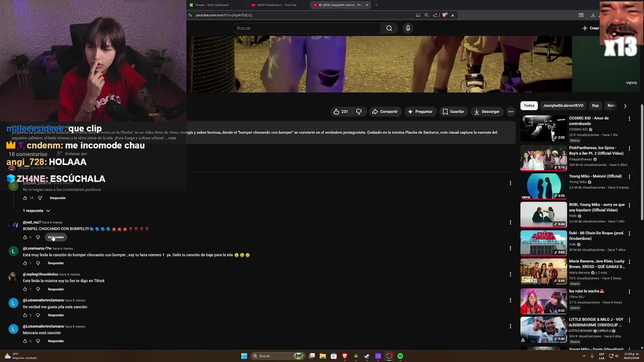Reply to the comment with 14 likes

point(57,198)
